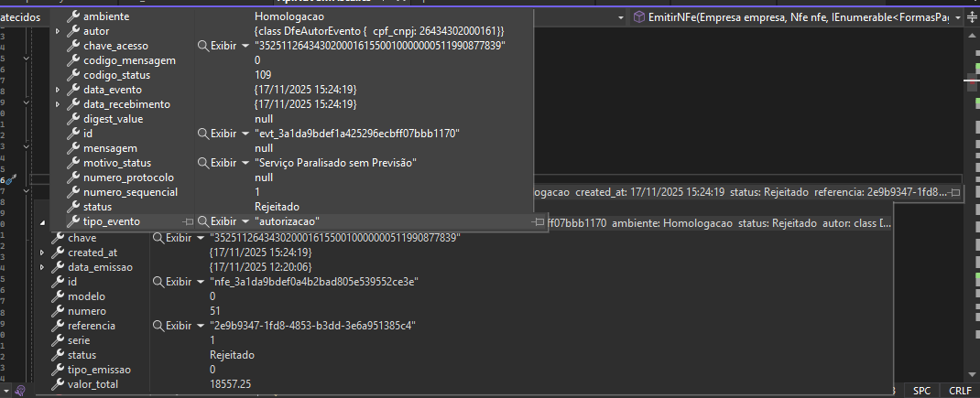
Task: Click magnifier icon beside nfe id value
Action: [158, 282]
